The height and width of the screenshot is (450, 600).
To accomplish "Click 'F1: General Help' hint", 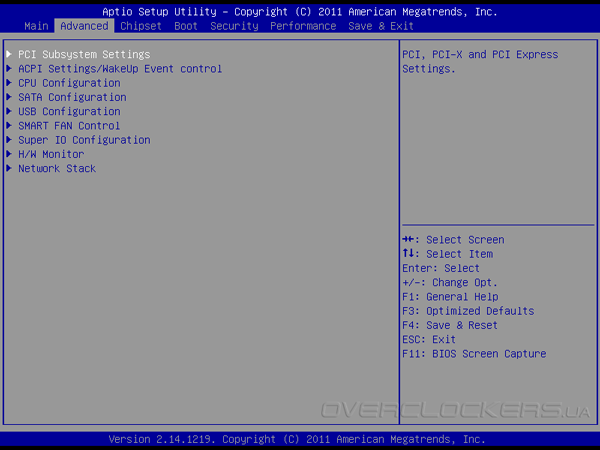I will click(x=450, y=297).
